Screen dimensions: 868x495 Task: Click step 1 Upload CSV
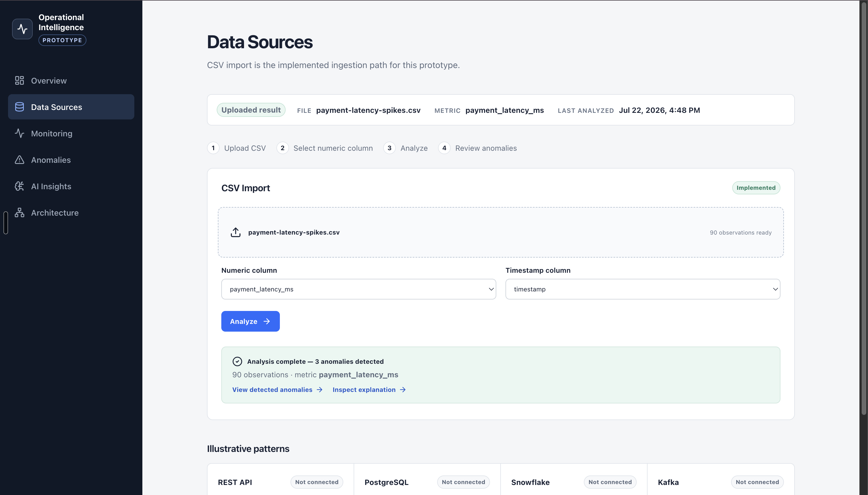[x=237, y=148]
